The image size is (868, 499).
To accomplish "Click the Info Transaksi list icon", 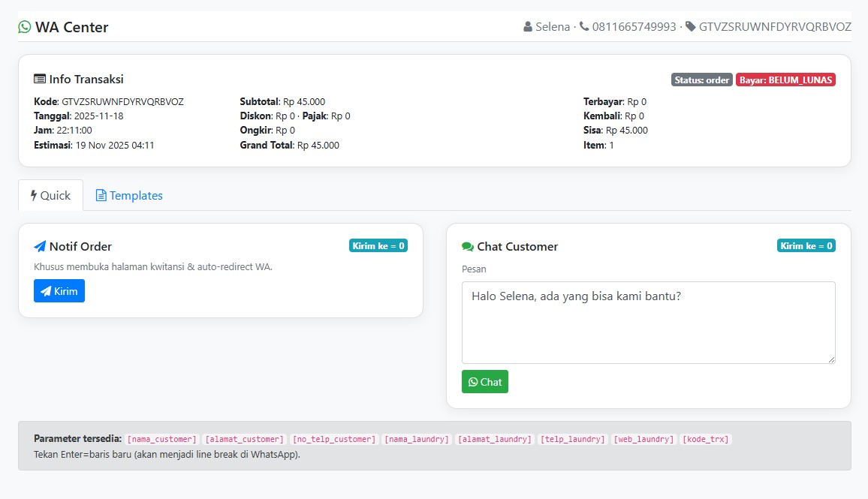I will 40,79.
